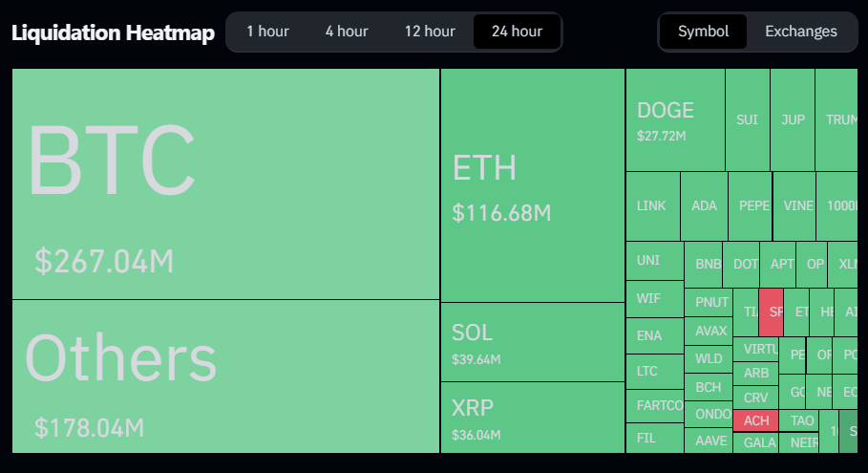
Task: Choose the 12 hour timeframe
Action: coord(430,32)
